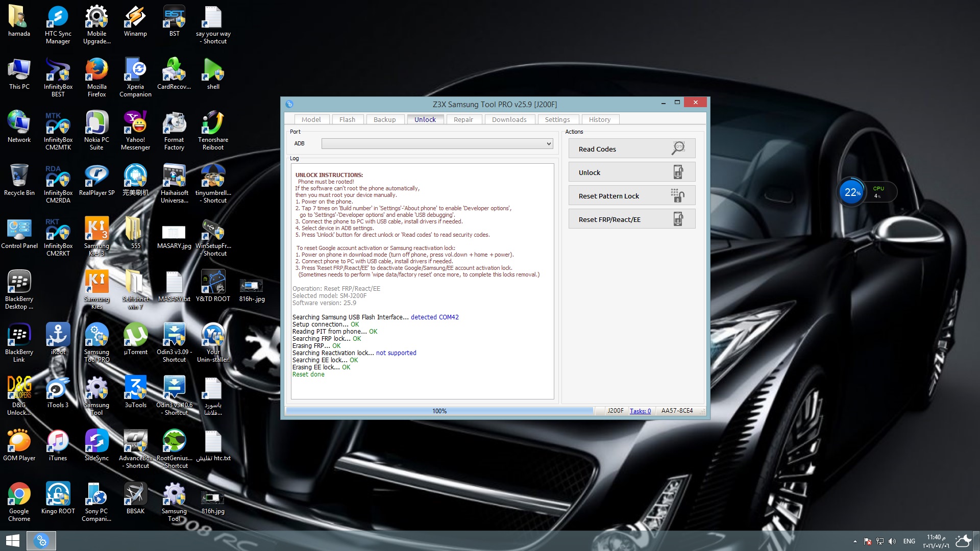Launch µTorrent desktop icon
This screenshot has height=551, width=980.
coord(135,340)
